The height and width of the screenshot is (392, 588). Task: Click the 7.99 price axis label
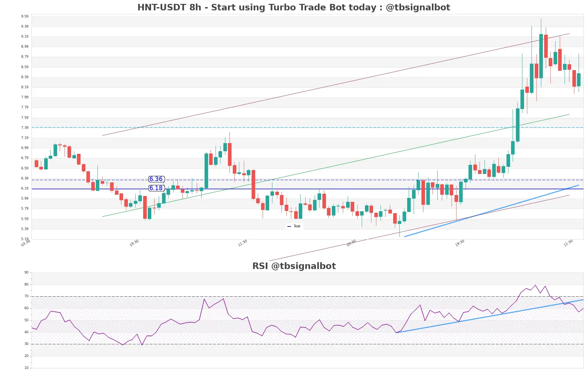point(25,97)
